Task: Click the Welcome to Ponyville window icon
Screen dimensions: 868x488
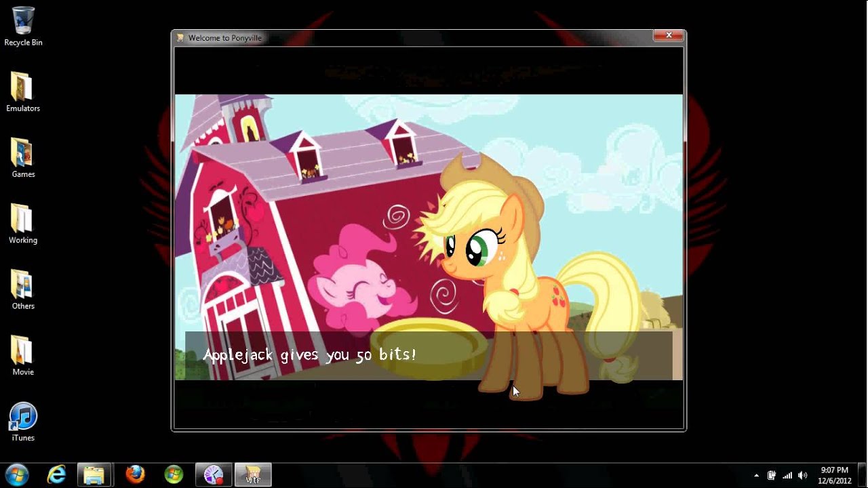Action: click(180, 38)
